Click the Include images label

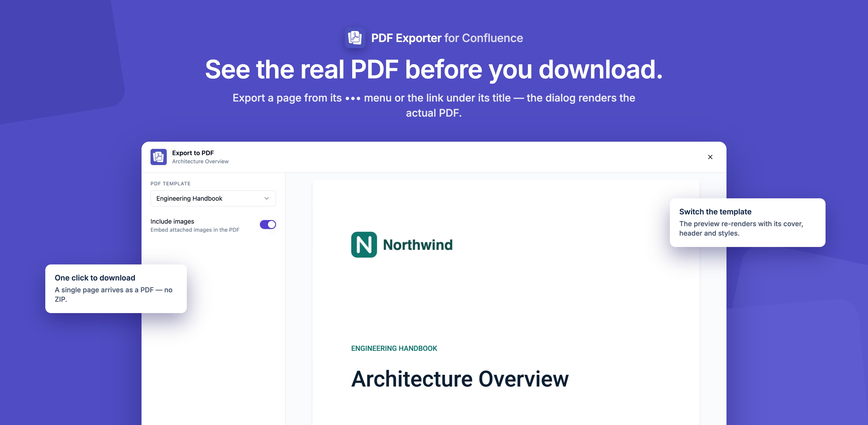coord(172,221)
